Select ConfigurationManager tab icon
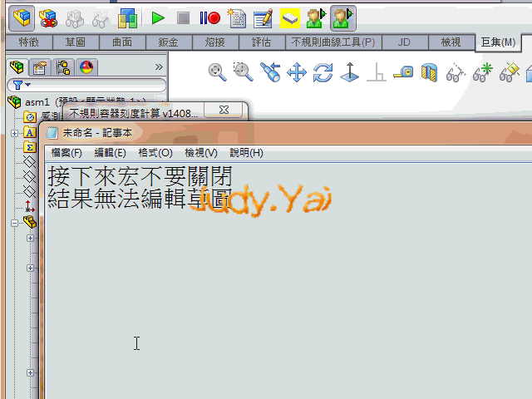 click(x=63, y=67)
